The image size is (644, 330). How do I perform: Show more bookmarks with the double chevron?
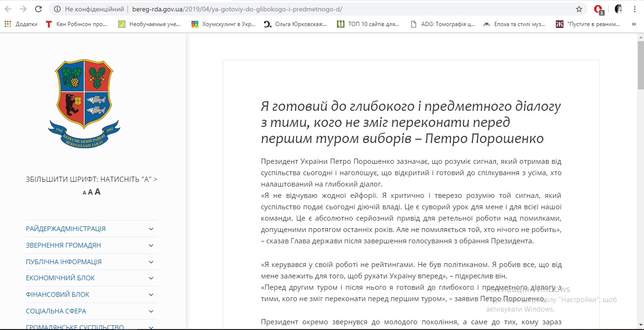click(634, 24)
